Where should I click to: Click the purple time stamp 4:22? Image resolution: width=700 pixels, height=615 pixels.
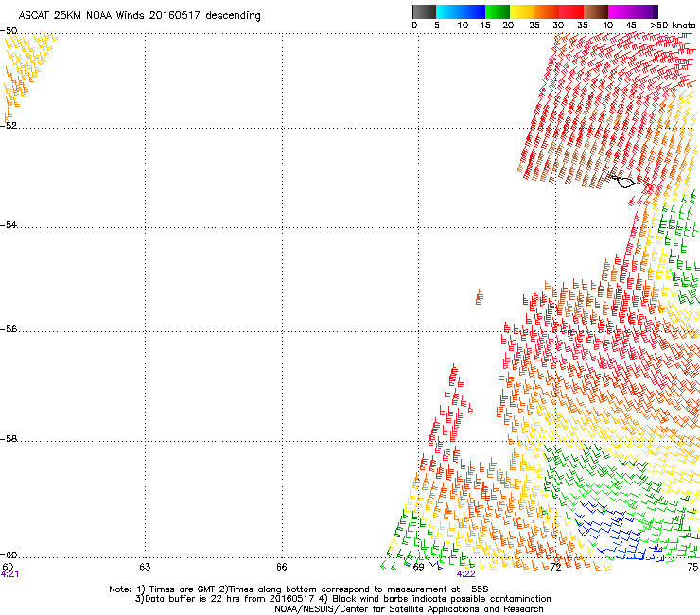[465, 574]
